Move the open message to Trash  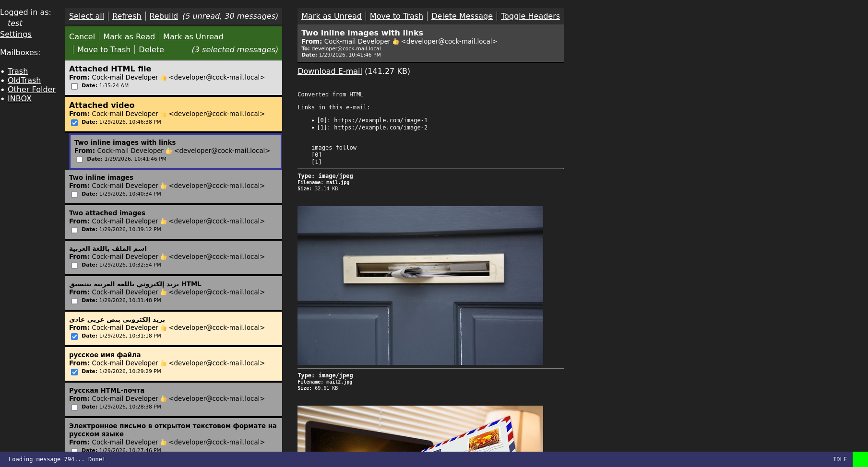pos(396,16)
